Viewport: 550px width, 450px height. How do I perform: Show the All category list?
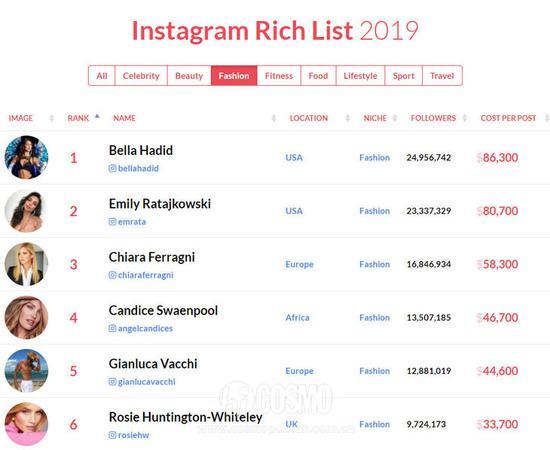click(102, 75)
